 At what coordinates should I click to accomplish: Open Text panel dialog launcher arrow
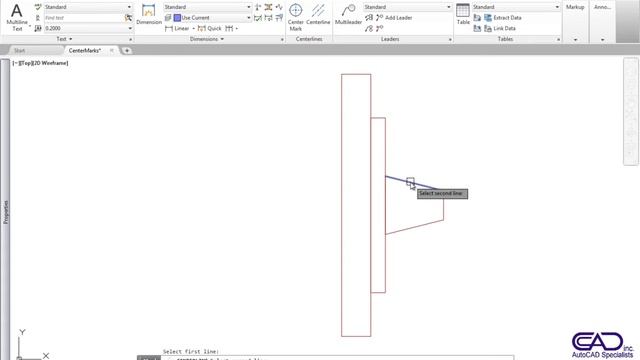131,40
